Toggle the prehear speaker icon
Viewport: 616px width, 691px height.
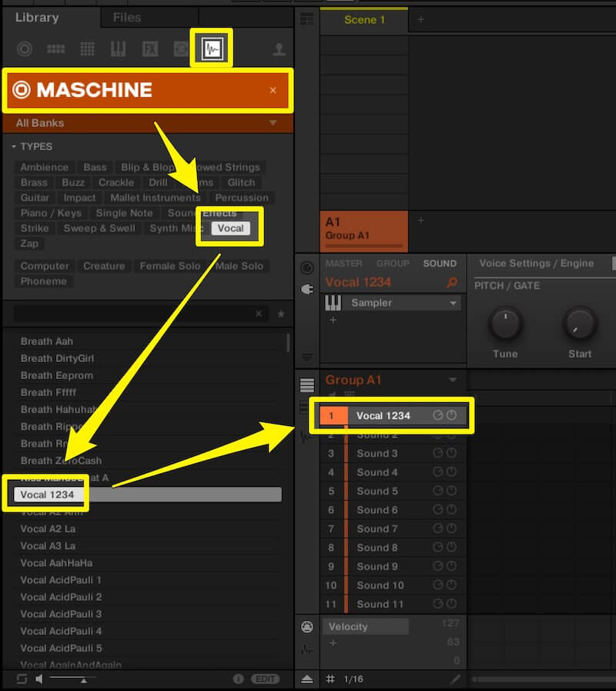(39, 679)
